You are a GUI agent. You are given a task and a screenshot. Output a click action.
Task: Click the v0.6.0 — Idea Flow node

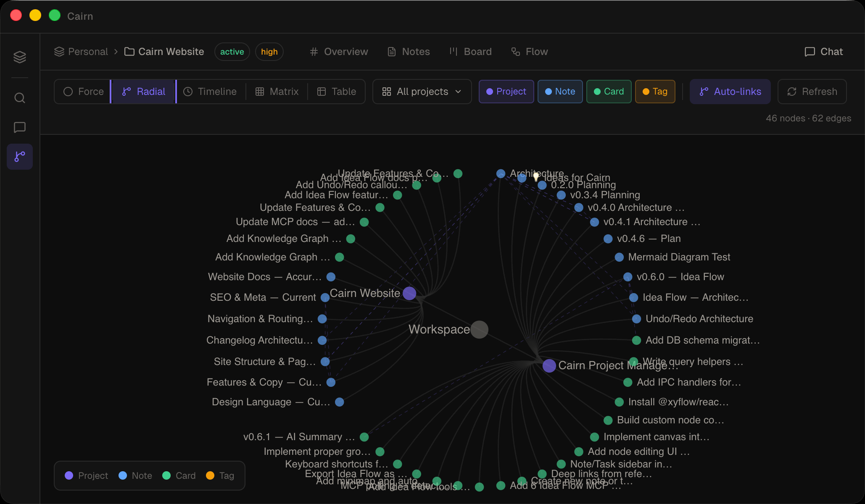click(628, 277)
